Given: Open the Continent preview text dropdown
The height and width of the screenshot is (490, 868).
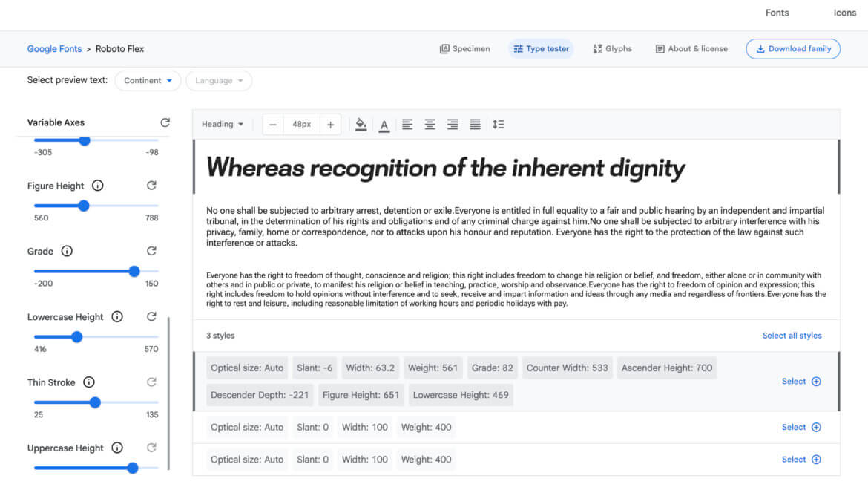Looking at the screenshot, I should coord(148,80).
